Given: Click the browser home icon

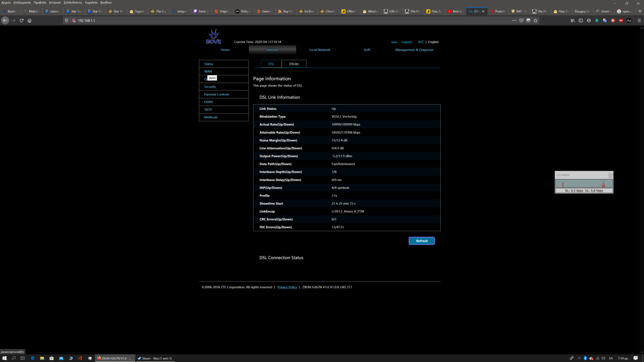Looking at the screenshot, I should coord(30,21).
